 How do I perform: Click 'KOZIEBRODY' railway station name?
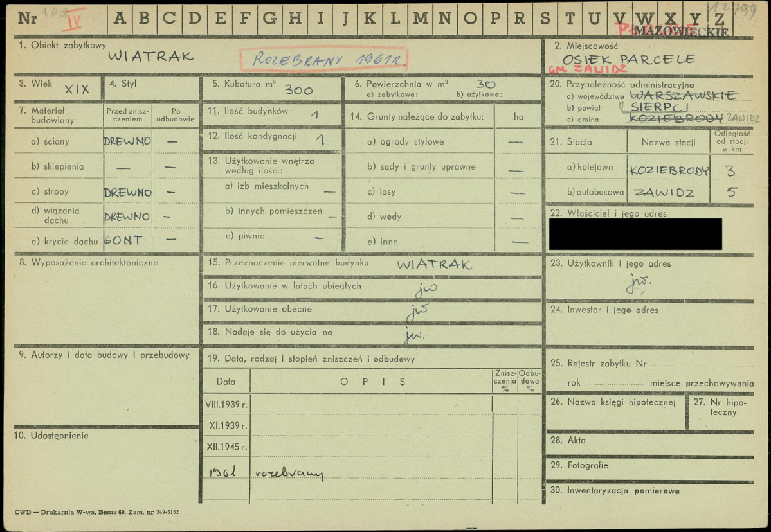click(x=669, y=171)
